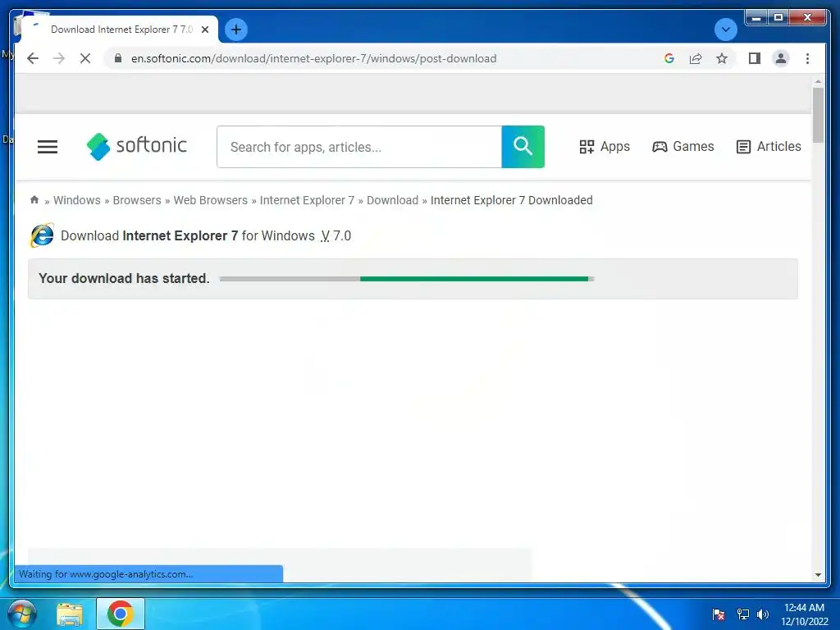The height and width of the screenshot is (630, 840).
Task: Open a new tab with the plus button
Action: tap(236, 30)
